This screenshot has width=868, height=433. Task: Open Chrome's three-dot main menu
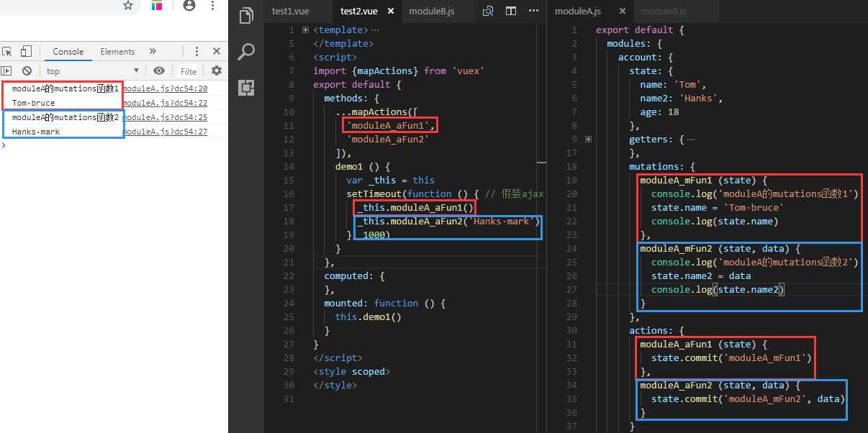click(213, 6)
